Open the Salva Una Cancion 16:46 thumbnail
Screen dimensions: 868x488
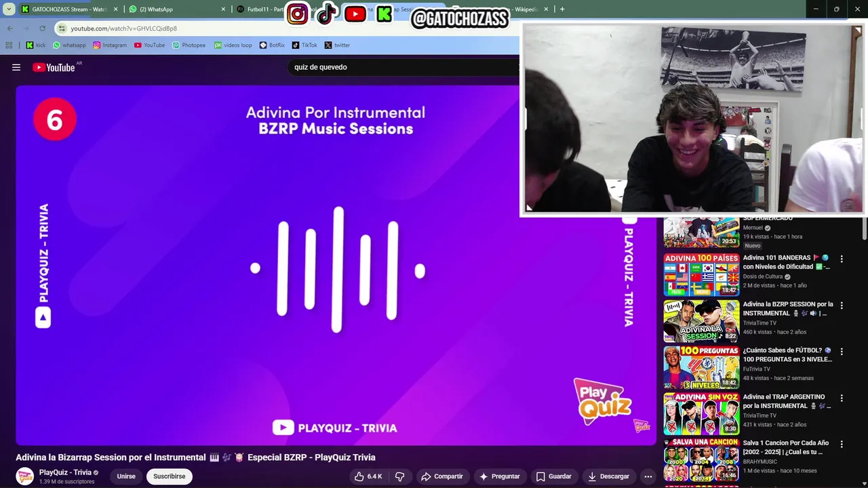click(701, 460)
